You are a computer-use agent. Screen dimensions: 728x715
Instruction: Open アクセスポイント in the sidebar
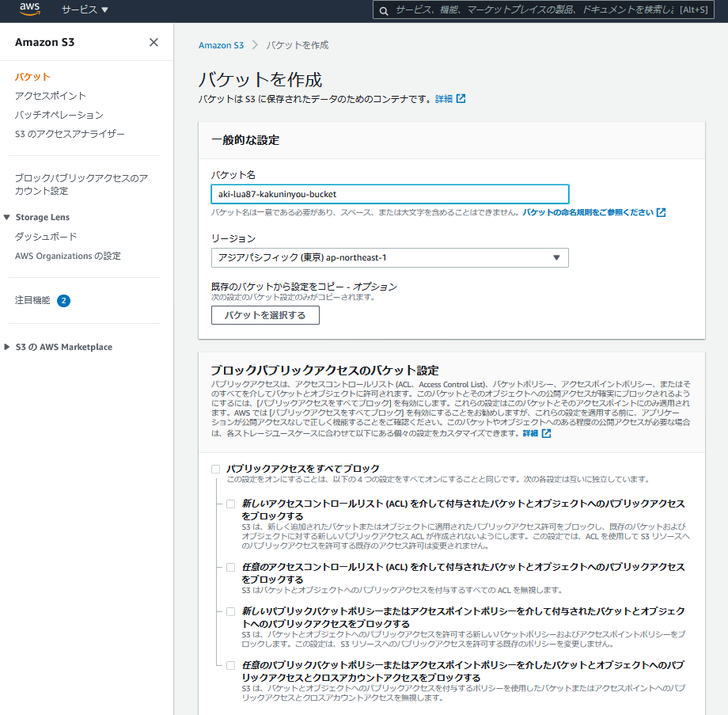tap(50, 96)
